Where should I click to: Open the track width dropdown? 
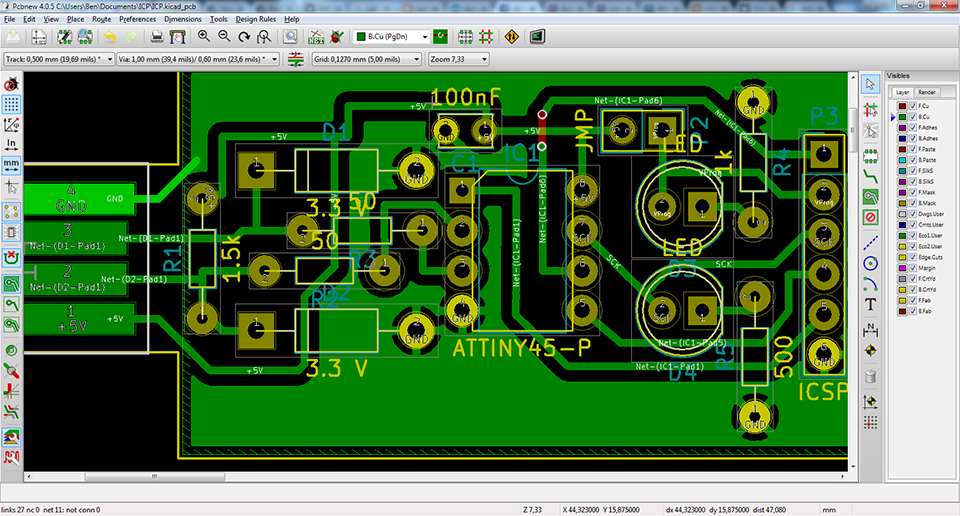click(x=59, y=59)
